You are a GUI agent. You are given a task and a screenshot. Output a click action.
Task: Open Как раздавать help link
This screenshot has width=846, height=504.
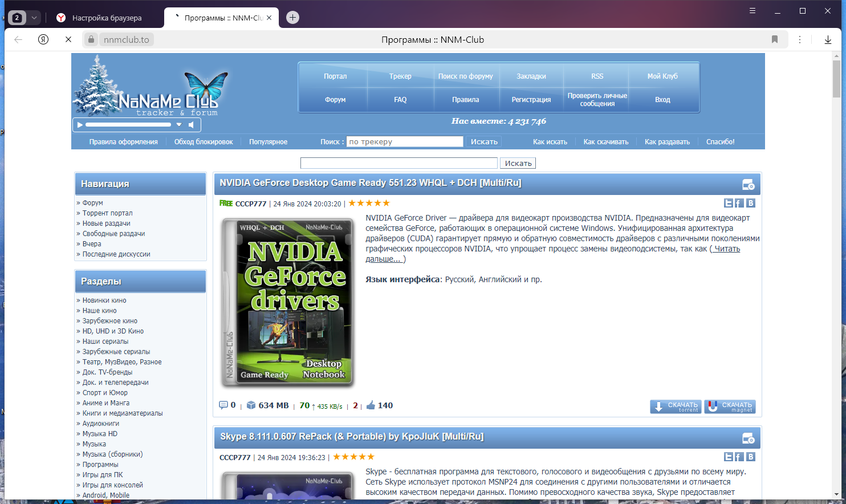pyautogui.click(x=667, y=141)
